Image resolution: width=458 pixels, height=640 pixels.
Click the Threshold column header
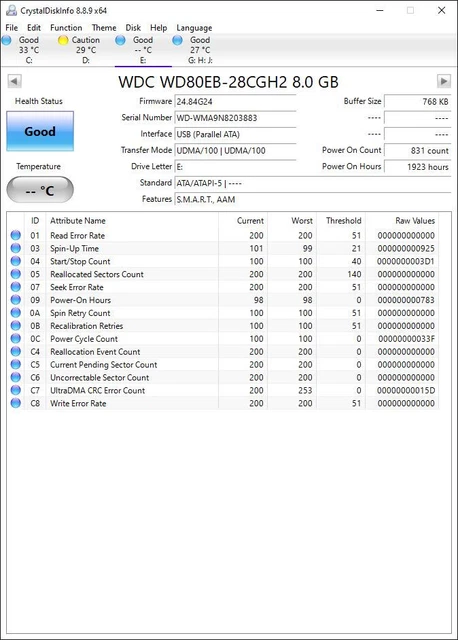[341, 221]
